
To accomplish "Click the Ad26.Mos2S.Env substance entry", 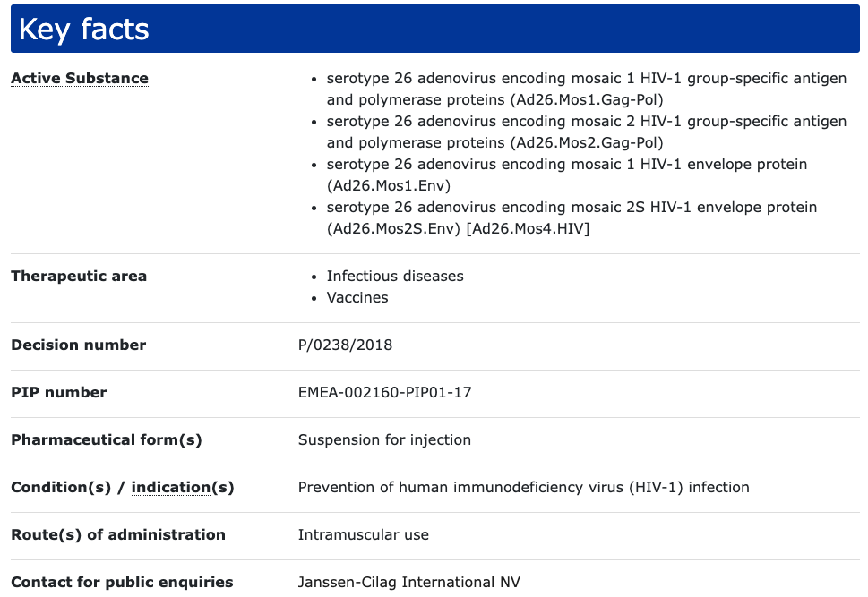I will (572, 218).
